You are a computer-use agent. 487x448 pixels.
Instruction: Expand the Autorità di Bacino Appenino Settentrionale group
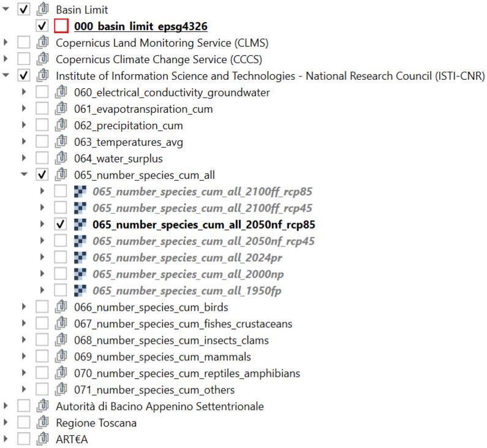[6, 406]
